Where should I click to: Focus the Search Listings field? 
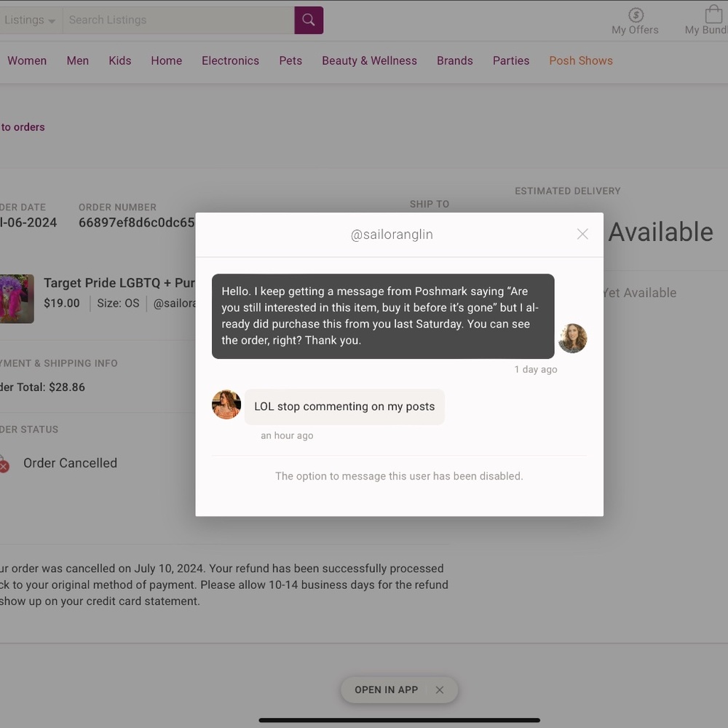(178, 20)
